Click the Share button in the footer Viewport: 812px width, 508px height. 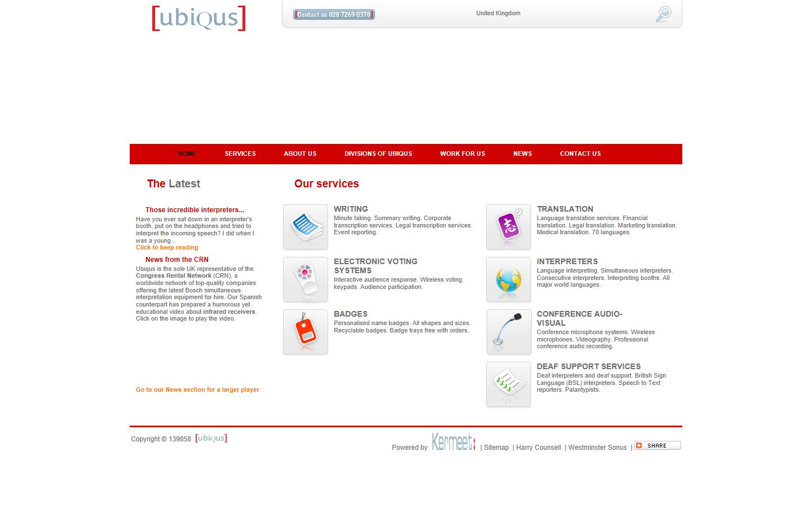(657, 445)
